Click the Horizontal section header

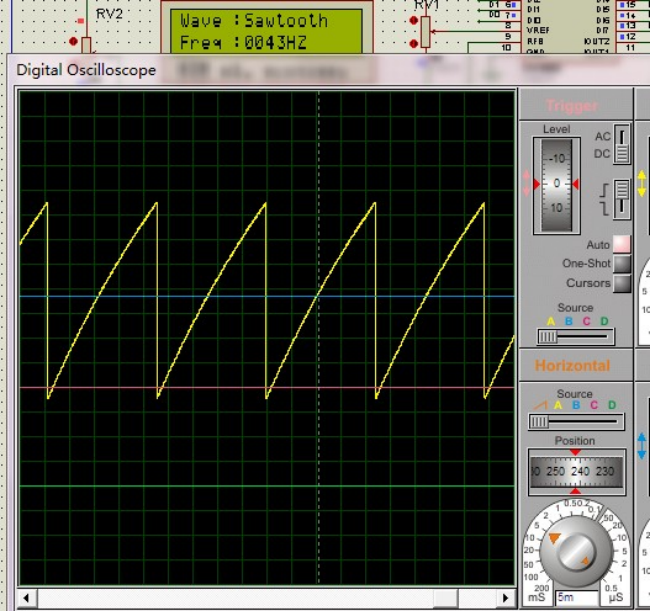572,366
